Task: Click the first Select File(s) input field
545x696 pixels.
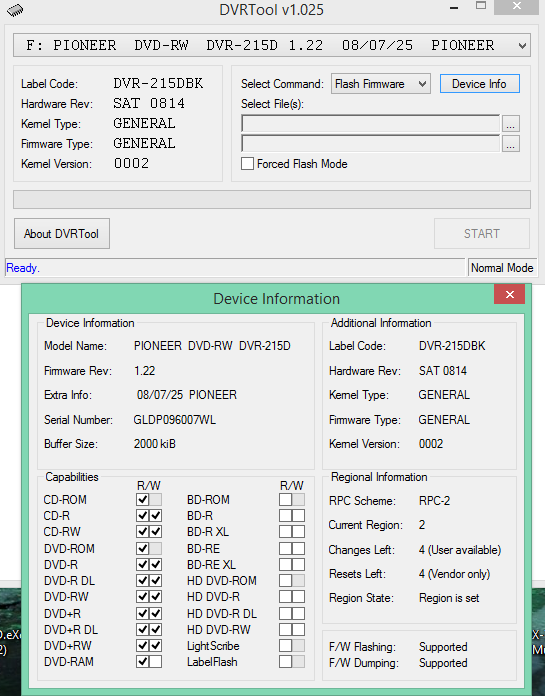Action: tap(371, 124)
